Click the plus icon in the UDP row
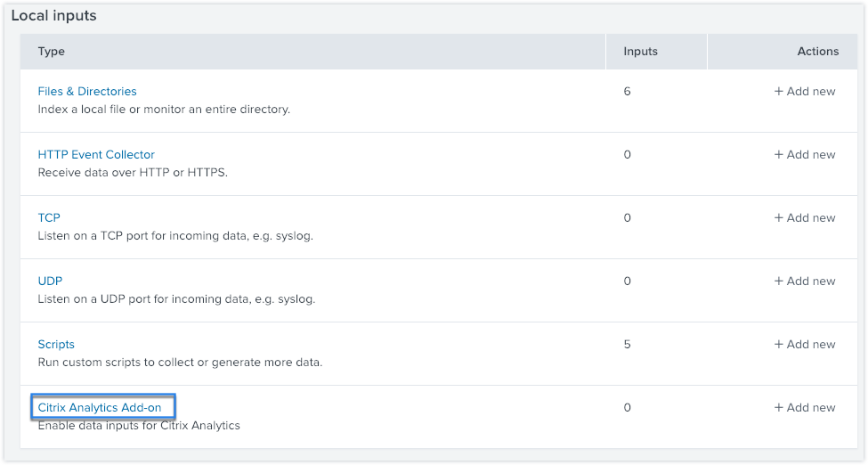The width and height of the screenshot is (868, 465). tap(779, 281)
